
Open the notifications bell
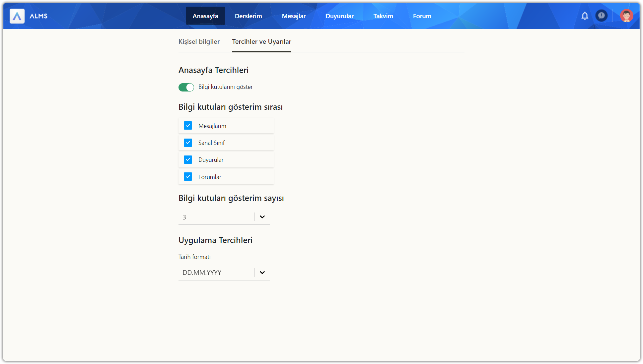(x=585, y=16)
